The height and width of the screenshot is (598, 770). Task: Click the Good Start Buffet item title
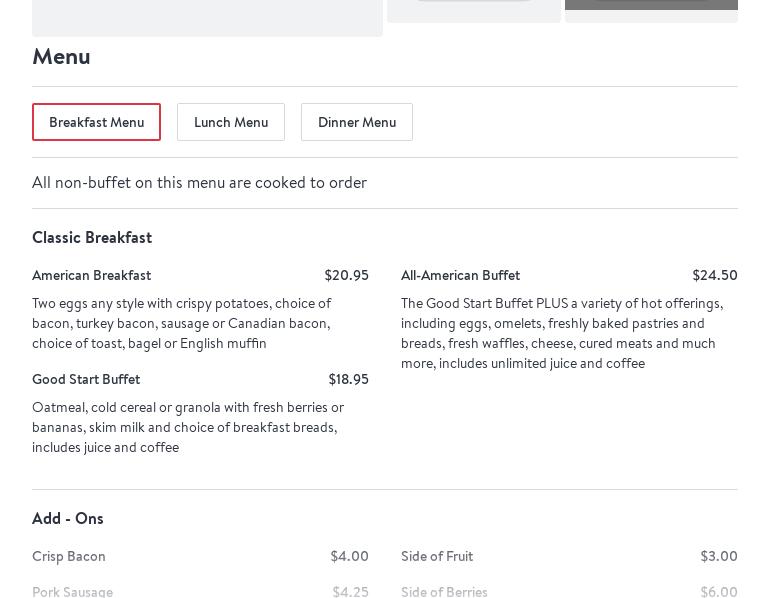86,379
